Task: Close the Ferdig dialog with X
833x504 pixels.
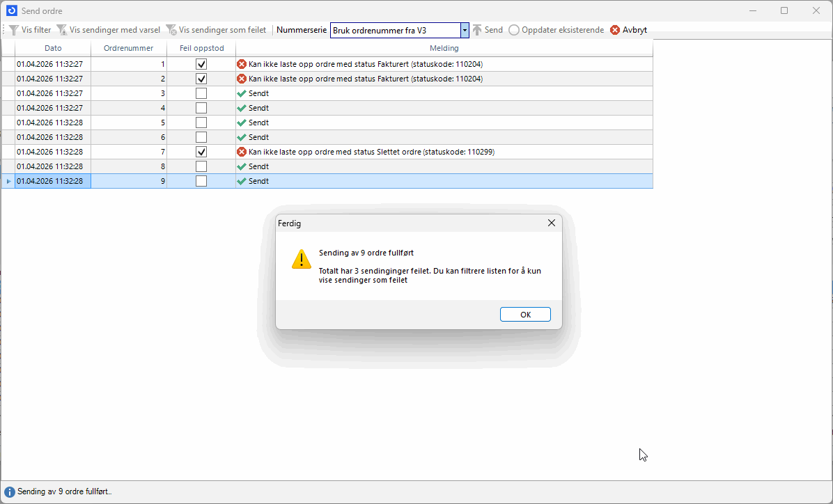Action: point(552,223)
